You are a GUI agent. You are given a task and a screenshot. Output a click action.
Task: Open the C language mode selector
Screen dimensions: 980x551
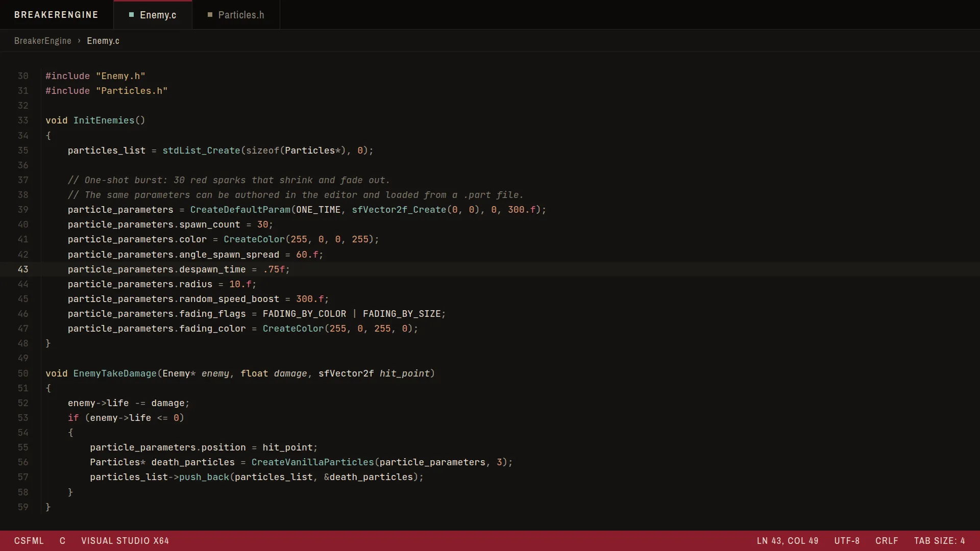click(x=62, y=541)
